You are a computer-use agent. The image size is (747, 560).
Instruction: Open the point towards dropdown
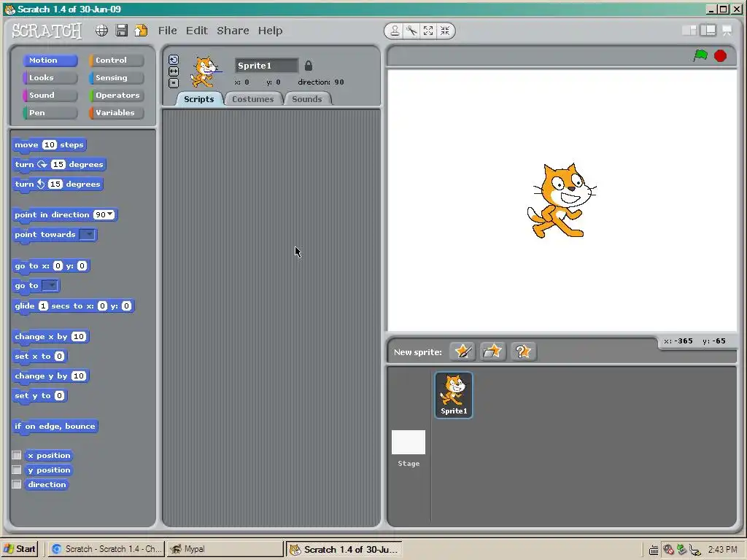[88, 234]
